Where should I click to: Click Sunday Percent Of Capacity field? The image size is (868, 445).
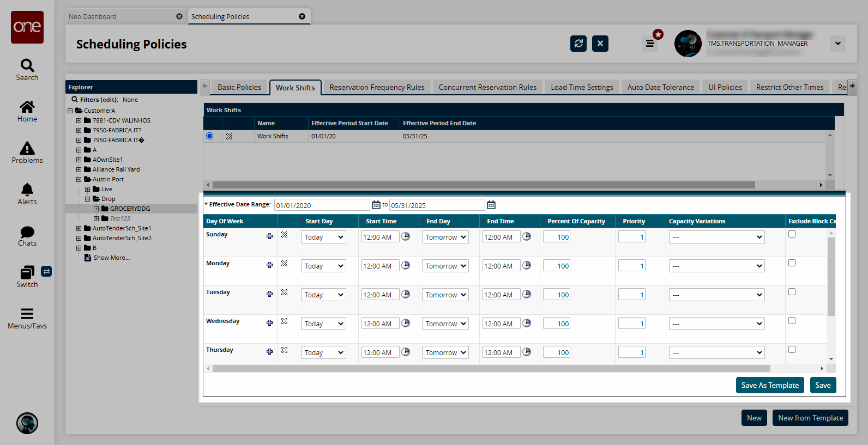(557, 237)
